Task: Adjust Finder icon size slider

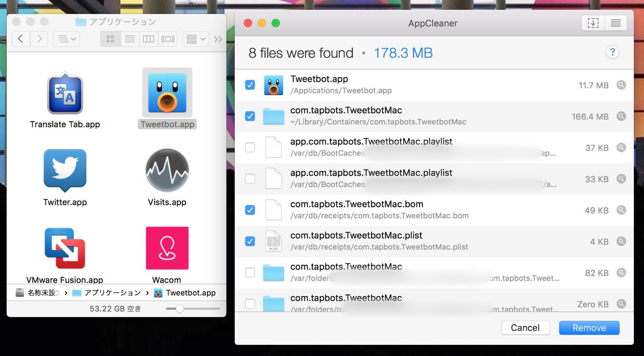Action: pyautogui.click(x=180, y=309)
